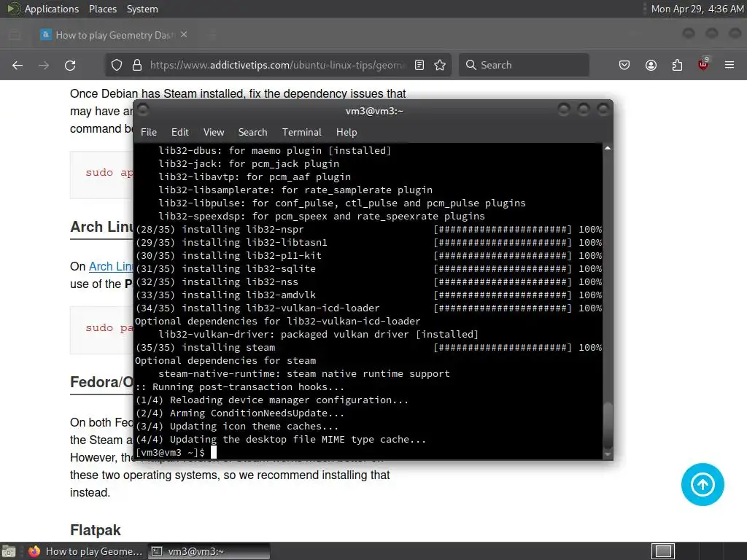Open the extensions puzzle icon

click(x=677, y=65)
